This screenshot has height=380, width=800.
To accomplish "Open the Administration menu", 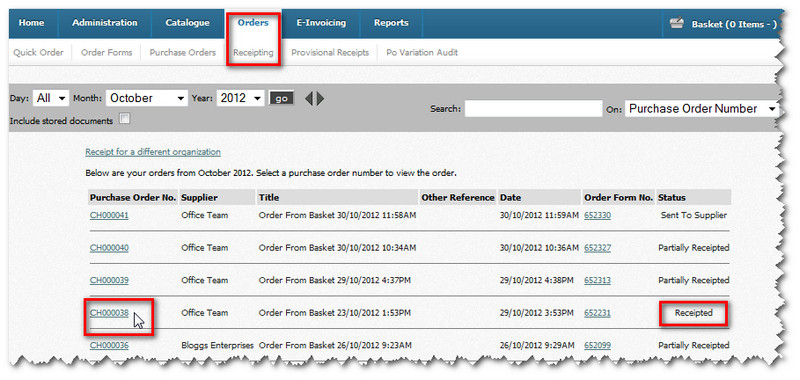I will point(105,23).
